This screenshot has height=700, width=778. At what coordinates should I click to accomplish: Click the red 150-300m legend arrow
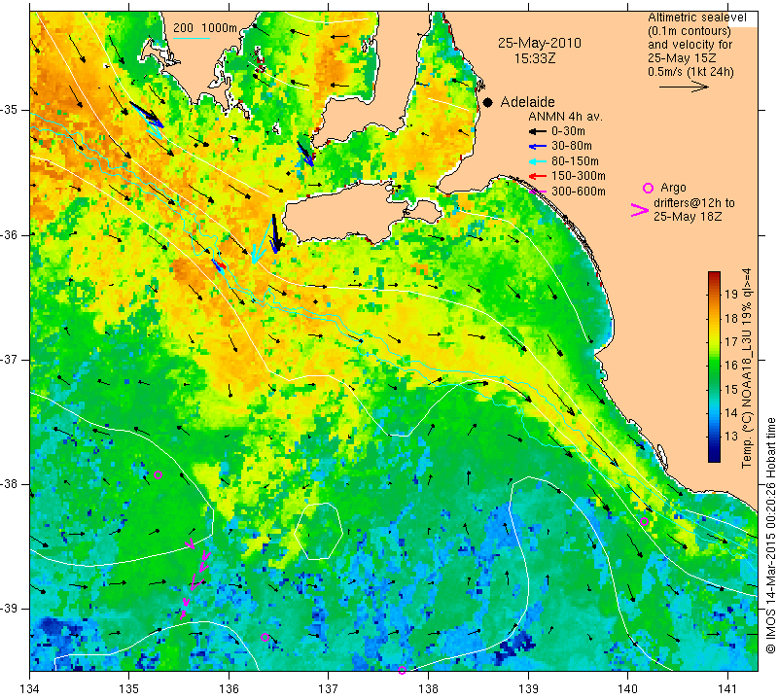[x=537, y=176]
